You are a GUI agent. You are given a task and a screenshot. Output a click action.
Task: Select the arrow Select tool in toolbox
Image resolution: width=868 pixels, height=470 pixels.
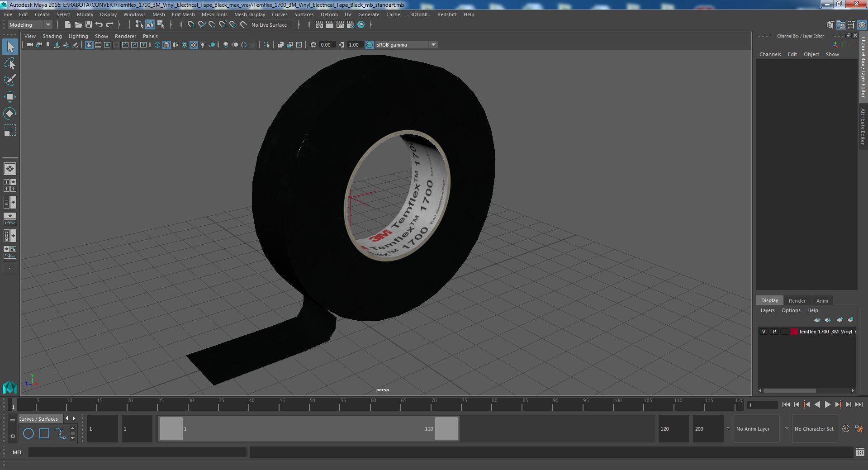click(10, 47)
